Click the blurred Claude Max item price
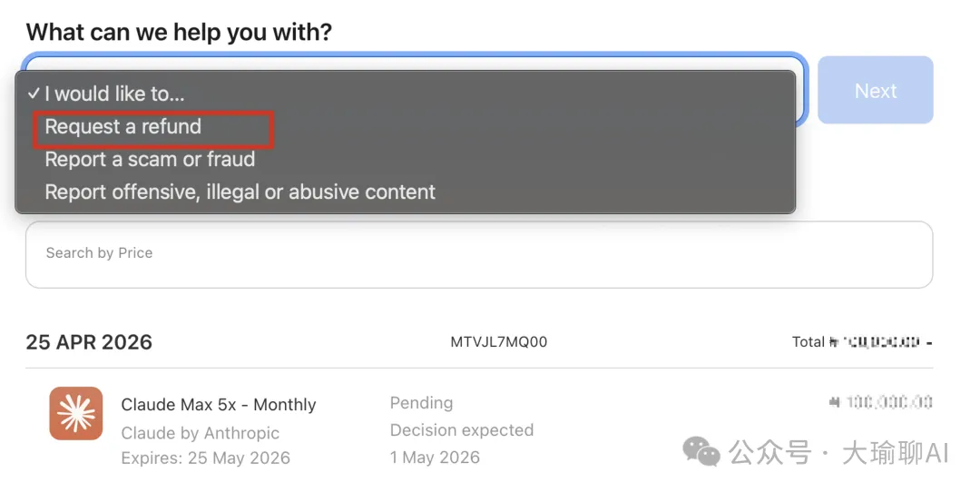The width and height of the screenshot is (980, 492). (880, 402)
